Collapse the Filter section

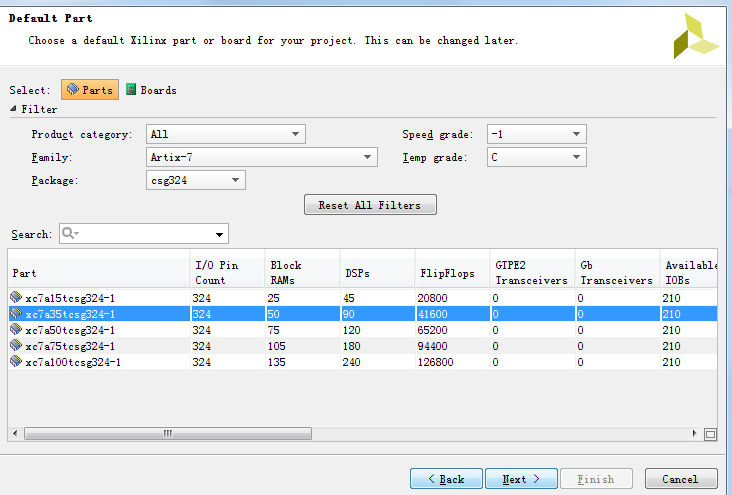click(x=14, y=110)
